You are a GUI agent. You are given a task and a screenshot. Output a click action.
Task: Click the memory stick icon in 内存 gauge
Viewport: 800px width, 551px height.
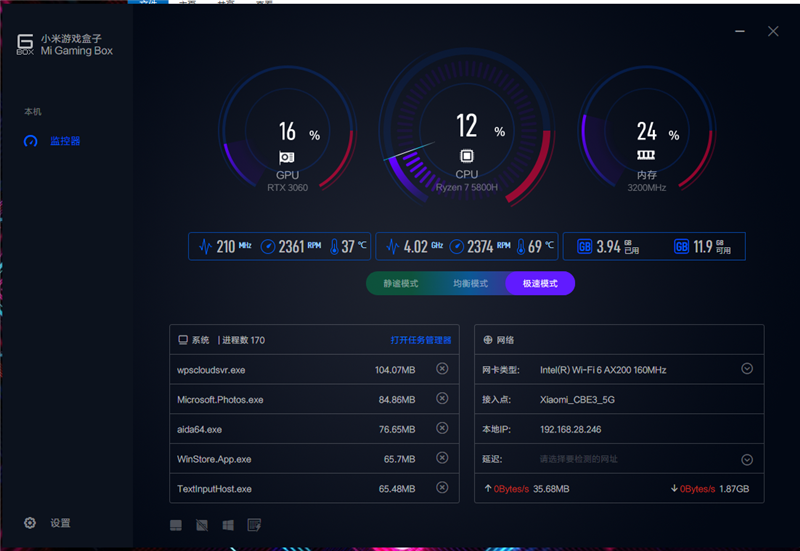646,155
